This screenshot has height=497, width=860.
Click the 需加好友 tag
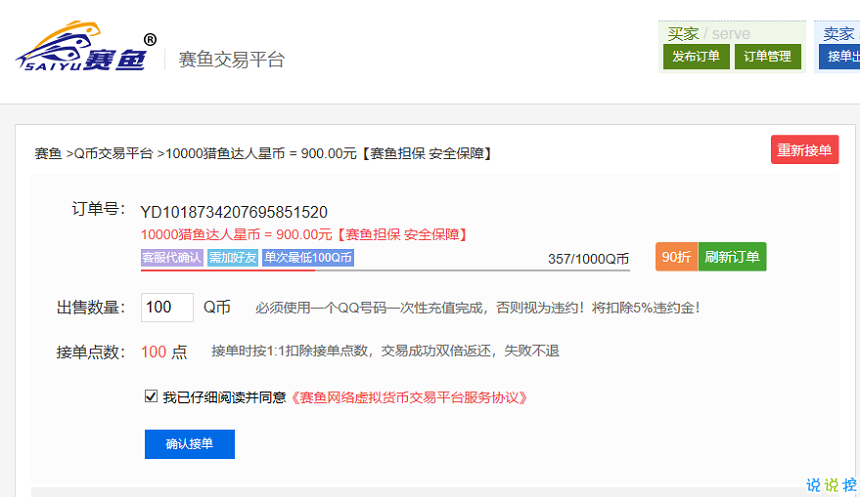coord(233,257)
